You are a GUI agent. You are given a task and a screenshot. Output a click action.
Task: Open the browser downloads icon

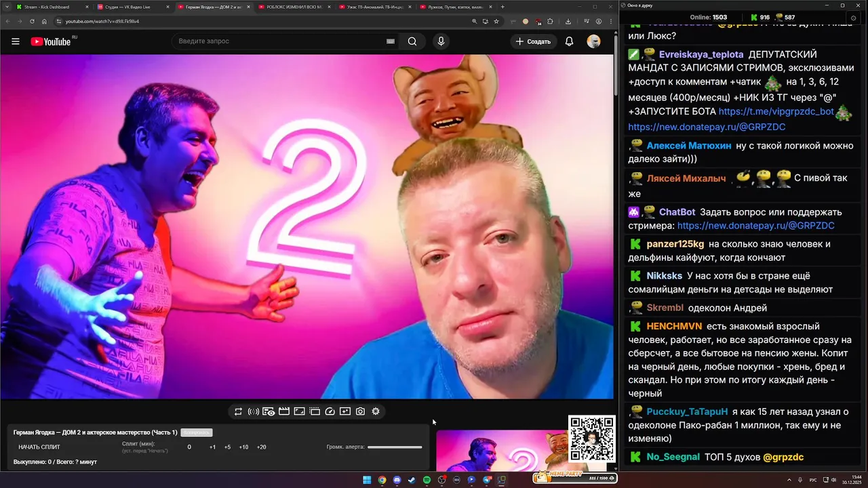tap(568, 21)
